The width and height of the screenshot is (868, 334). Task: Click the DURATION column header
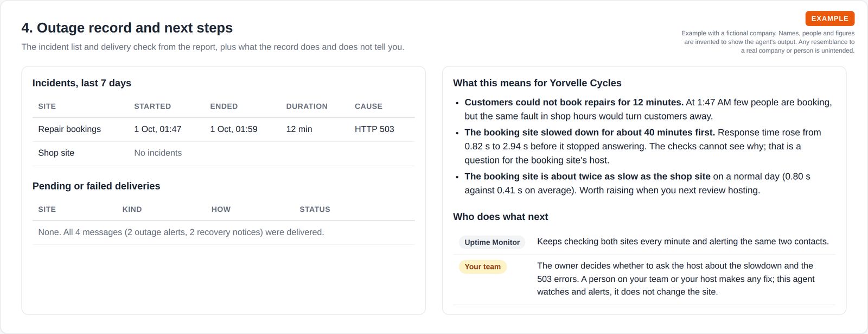pyautogui.click(x=307, y=106)
